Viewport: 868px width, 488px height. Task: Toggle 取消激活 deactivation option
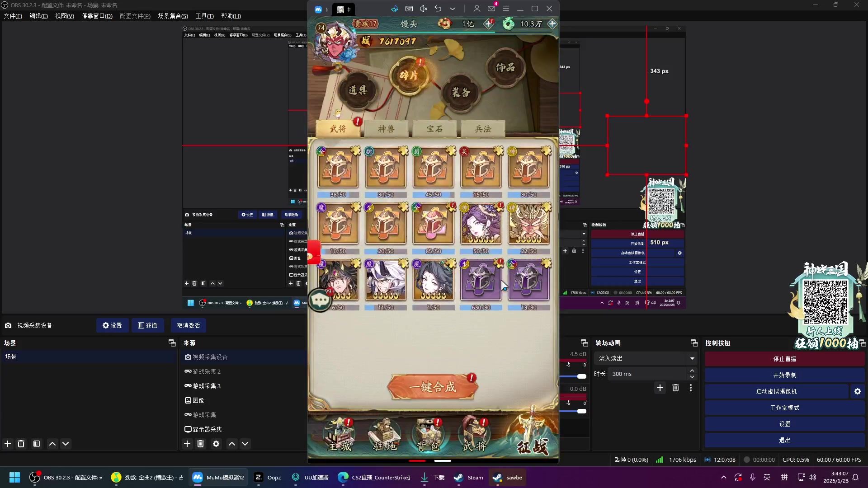(x=188, y=325)
